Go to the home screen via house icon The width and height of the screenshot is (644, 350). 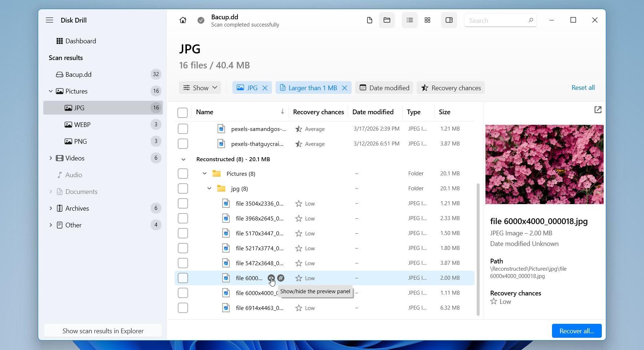[x=183, y=20]
